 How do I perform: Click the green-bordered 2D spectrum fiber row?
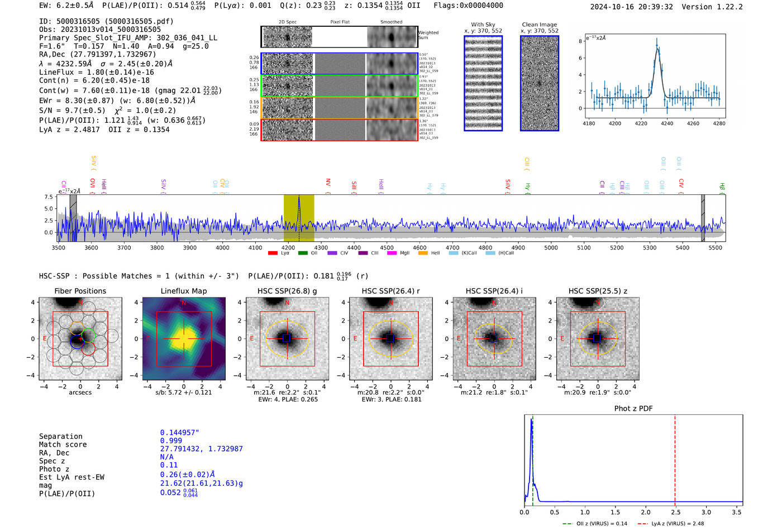click(x=340, y=86)
